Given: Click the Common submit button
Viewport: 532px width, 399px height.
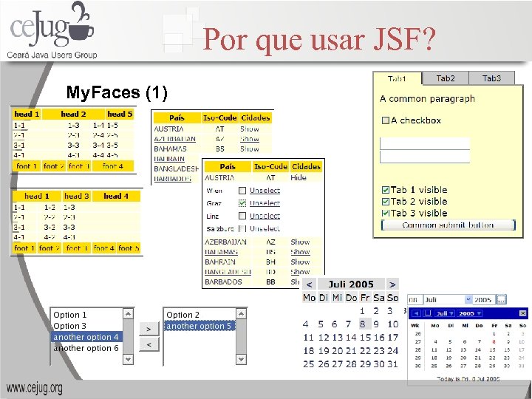Looking at the screenshot, I should point(448,225).
